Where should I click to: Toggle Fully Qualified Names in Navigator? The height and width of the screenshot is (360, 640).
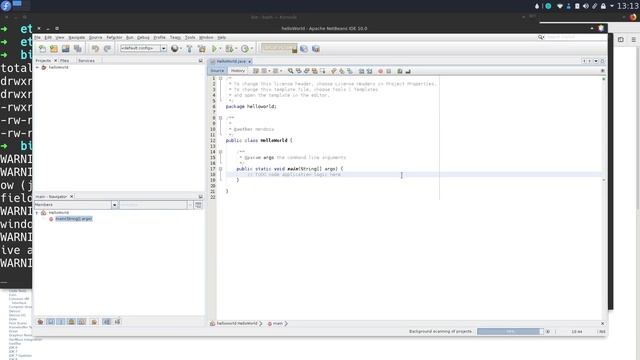point(94,322)
